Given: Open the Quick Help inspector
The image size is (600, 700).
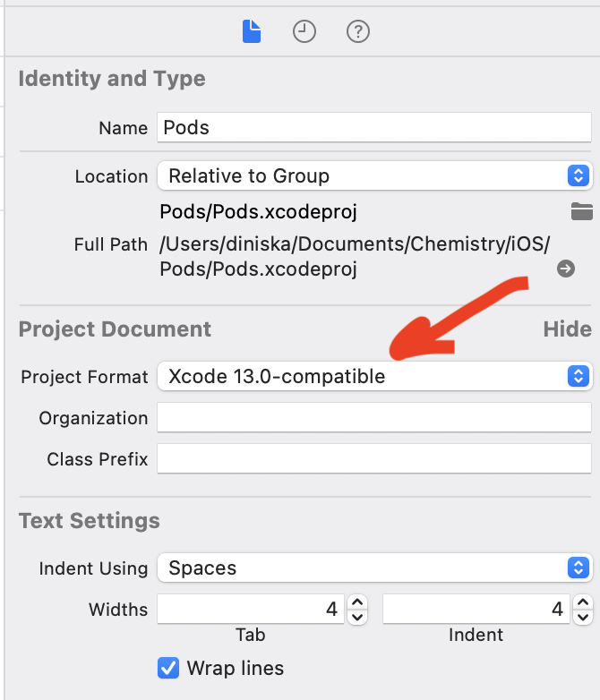Looking at the screenshot, I should coord(358,32).
